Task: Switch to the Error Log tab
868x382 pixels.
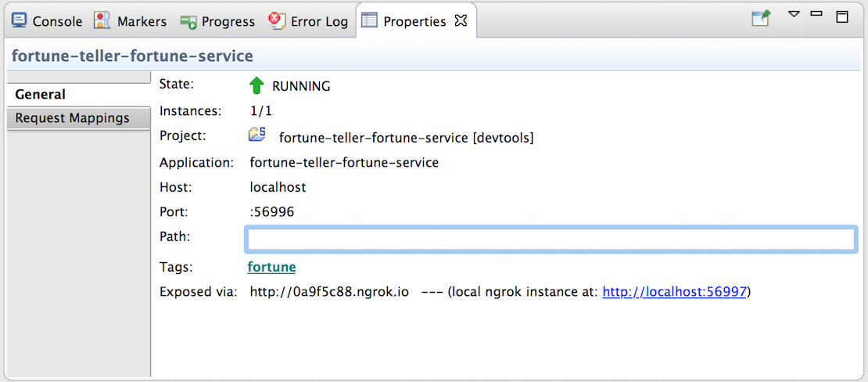Action: tap(308, 22)
